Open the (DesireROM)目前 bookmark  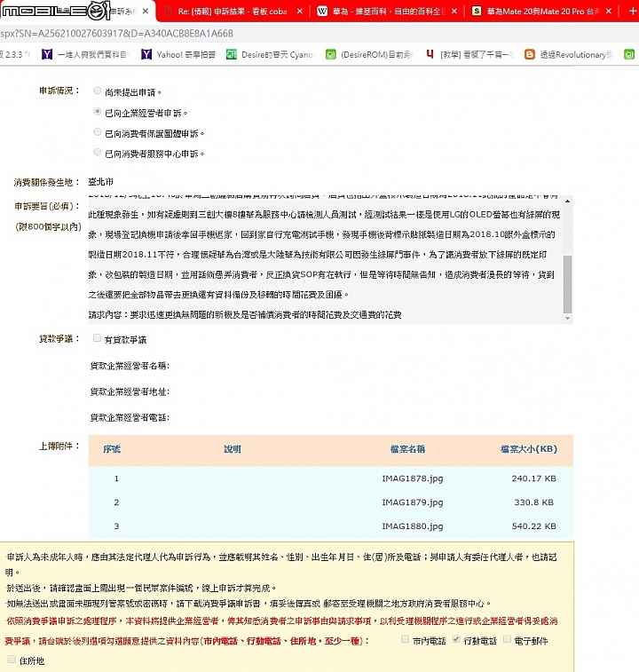coord(370,54)
